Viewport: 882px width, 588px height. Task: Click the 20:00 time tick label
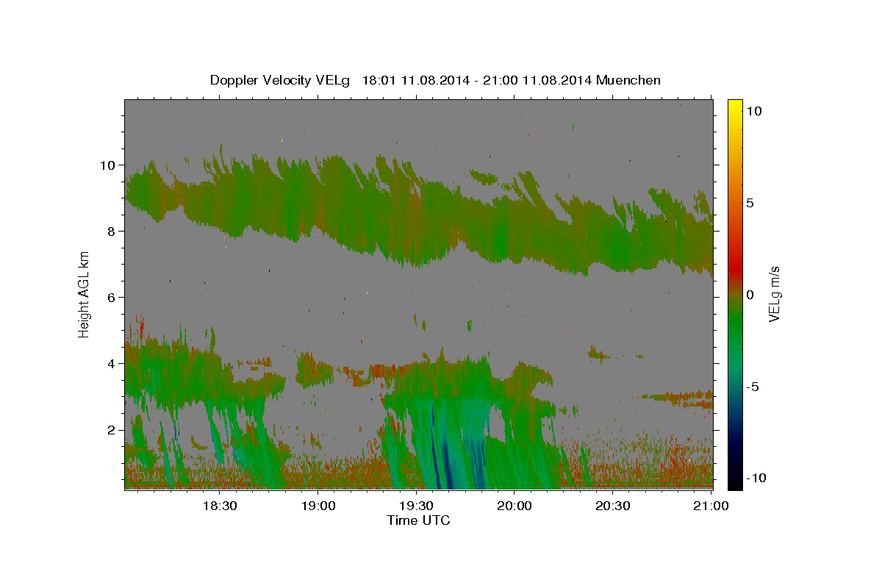click(x=514, y=506)
